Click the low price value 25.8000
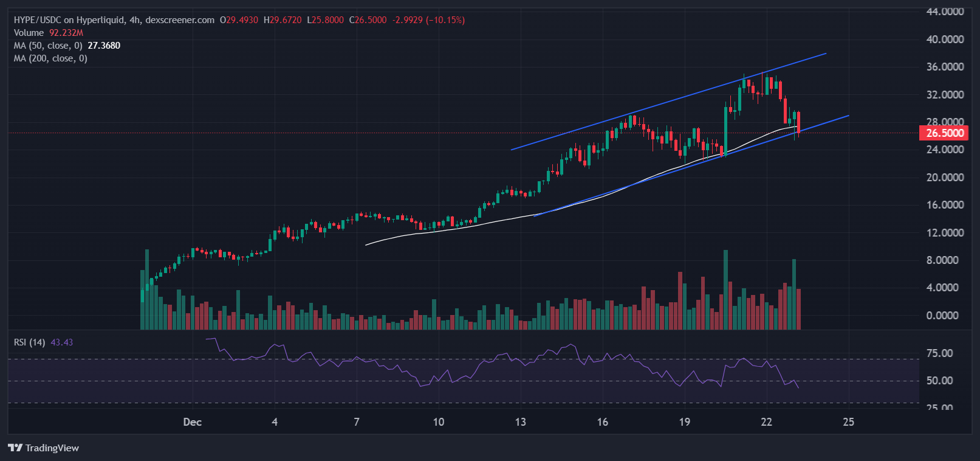980x461 pixels. tap(327, 20)
